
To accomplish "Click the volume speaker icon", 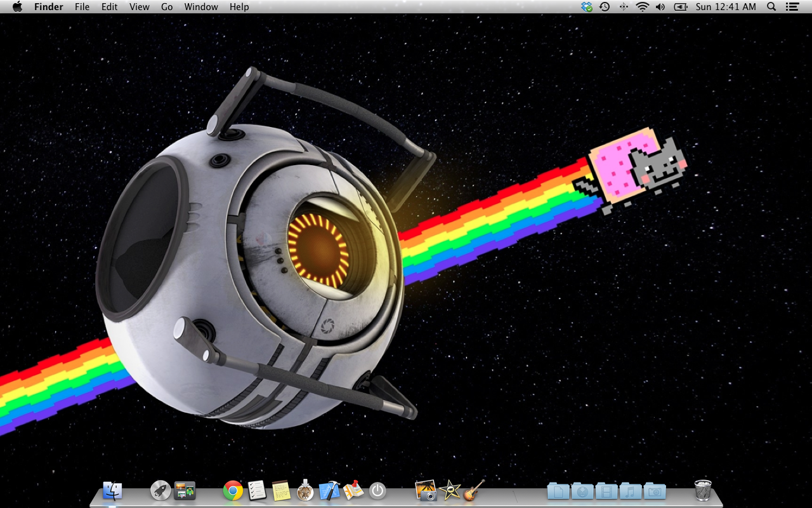I will (660, 7).
